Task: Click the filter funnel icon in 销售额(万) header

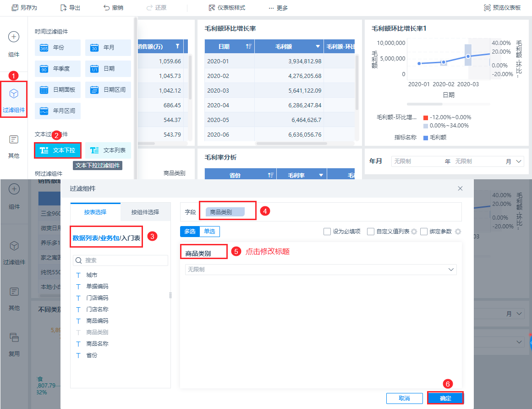Action: click(177, 46)
